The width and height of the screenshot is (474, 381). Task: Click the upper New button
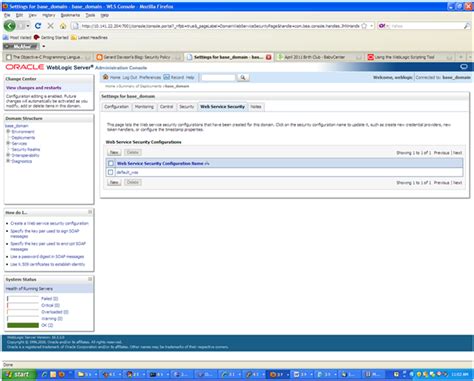[114, 152]
